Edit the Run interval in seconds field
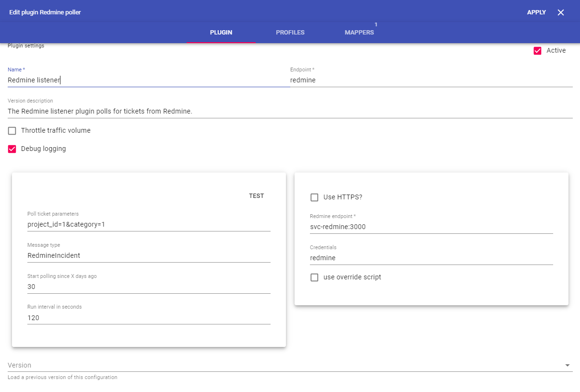This screenshot has height=392, width=580. (149, 318)
